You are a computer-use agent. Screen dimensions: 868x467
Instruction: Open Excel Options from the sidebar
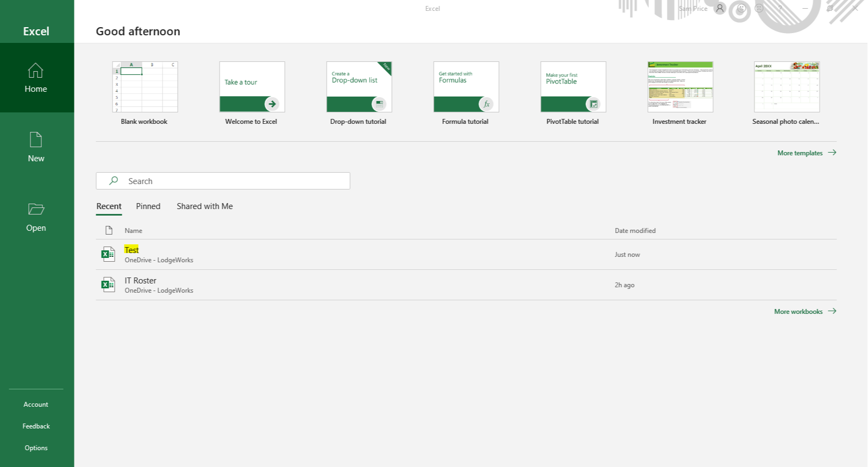36,448
